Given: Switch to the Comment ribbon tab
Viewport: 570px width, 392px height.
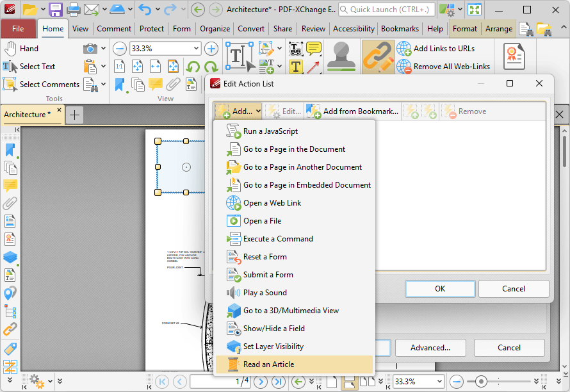Looking at the screenshot, I should pyautogui.click(x=114, y=29).
